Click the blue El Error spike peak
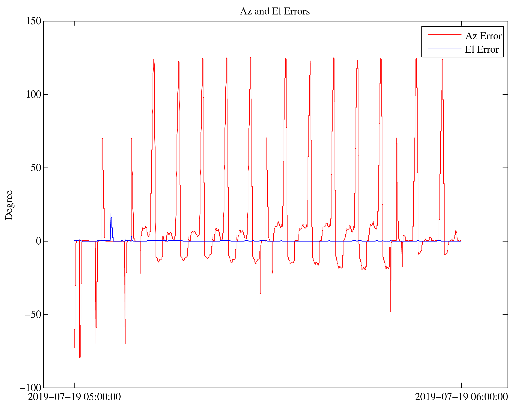Viewport: 515px width, 420px height. tap(111, 213)
